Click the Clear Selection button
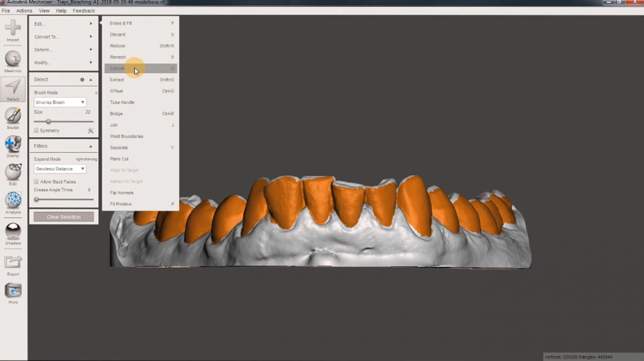The image size is (644, 361). 63,217
